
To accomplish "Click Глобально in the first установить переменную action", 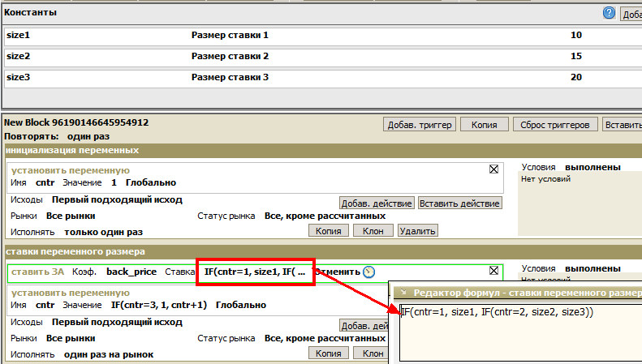I will (151, 183).
